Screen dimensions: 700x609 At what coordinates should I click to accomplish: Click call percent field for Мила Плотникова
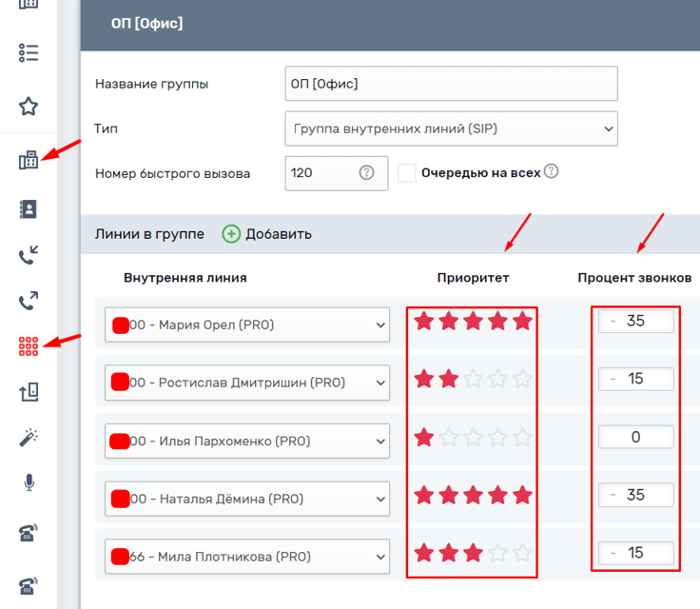635,553
